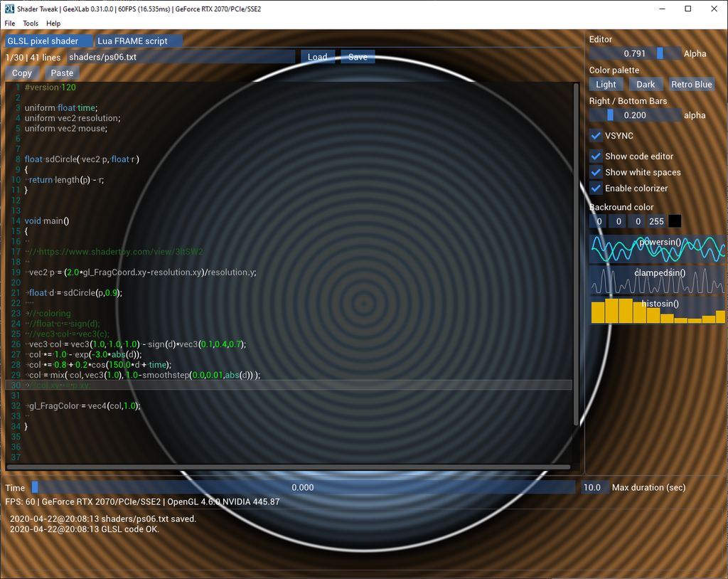The height and width of the screenshot is (579, 728).
Task: Open the black background color swatch
Action: (x=675, y=221)
